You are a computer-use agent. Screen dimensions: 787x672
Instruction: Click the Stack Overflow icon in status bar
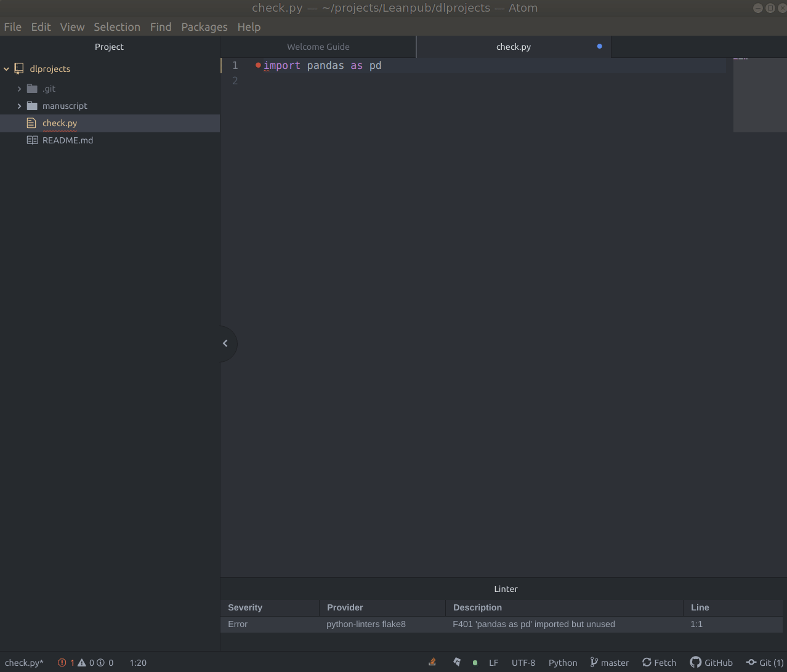432,662
